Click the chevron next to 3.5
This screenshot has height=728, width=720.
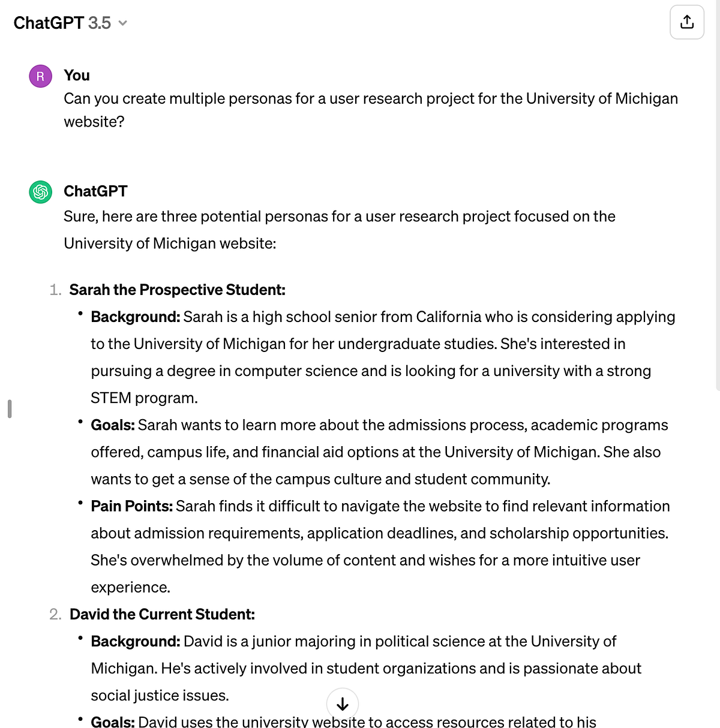[123, 23]
